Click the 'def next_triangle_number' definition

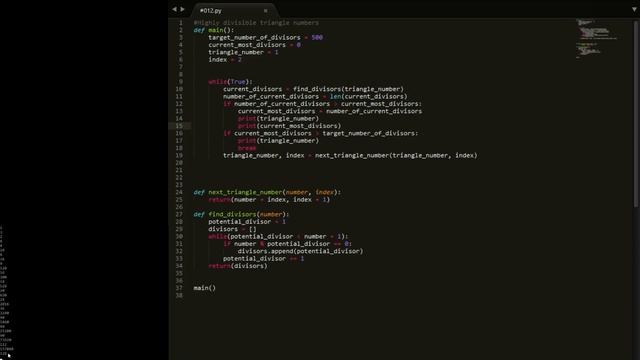pos(267,192)
